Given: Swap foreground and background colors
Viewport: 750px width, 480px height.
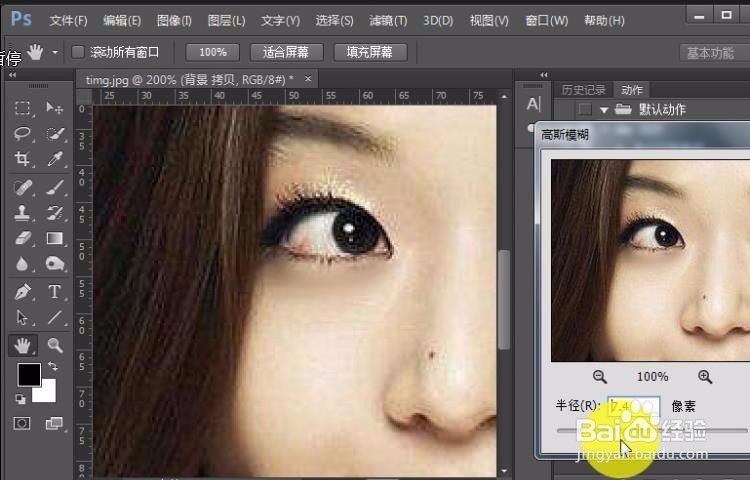Looking at the screenshot, I should coord(53,366).
